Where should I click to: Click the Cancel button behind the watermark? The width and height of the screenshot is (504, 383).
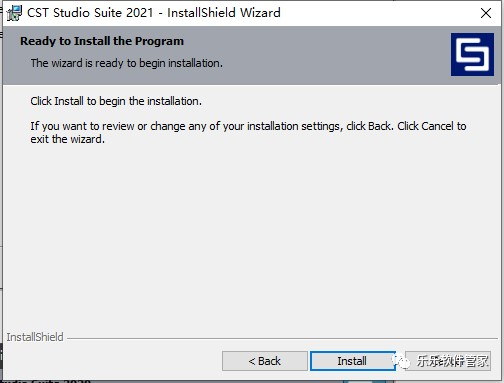coord(448,361)
